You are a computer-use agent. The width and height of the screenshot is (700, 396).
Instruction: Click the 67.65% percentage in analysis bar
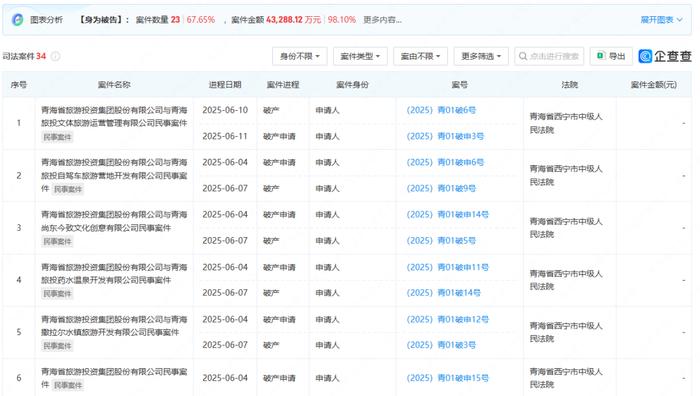click(x=200, y=20)
